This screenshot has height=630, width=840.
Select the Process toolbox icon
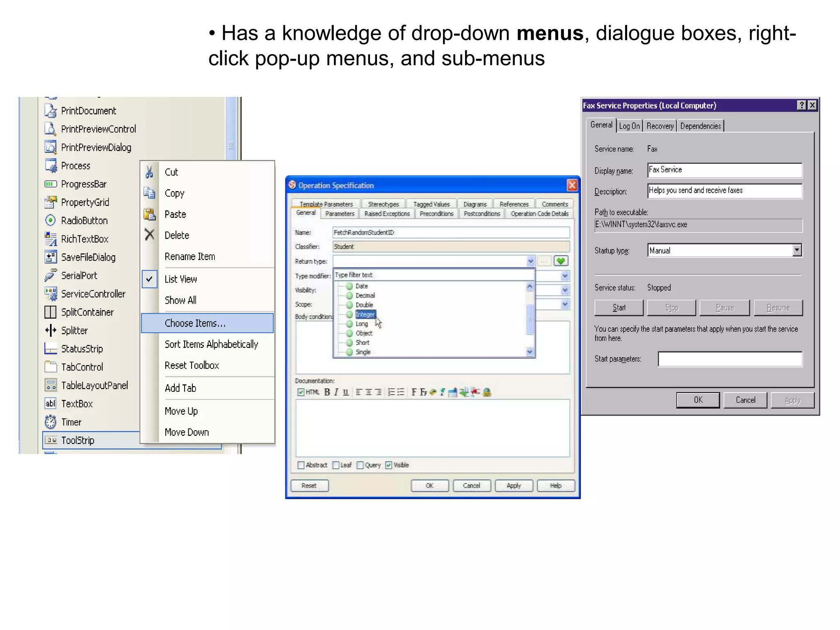[50, 165]
